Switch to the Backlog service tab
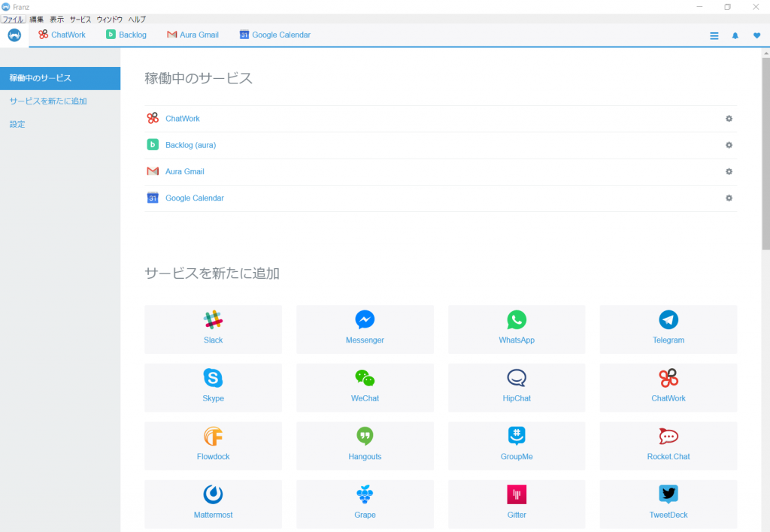This screenshot has width=770, height=532. [x=126, y=35]
